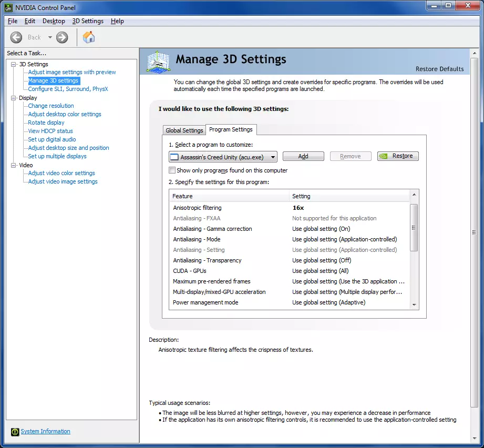Select the Antialiasing - FXAA row
The image size is (484, 448).
tap(290, 218)
